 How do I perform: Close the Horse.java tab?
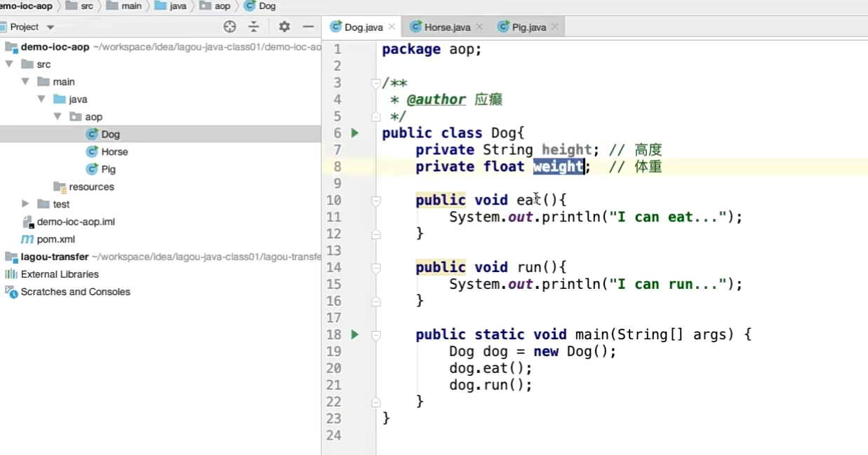coord(479,27)
